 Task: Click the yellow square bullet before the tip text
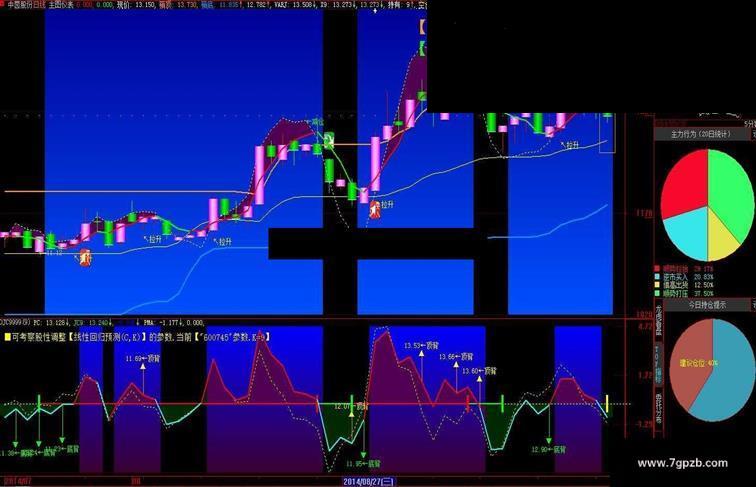point(7,337)
